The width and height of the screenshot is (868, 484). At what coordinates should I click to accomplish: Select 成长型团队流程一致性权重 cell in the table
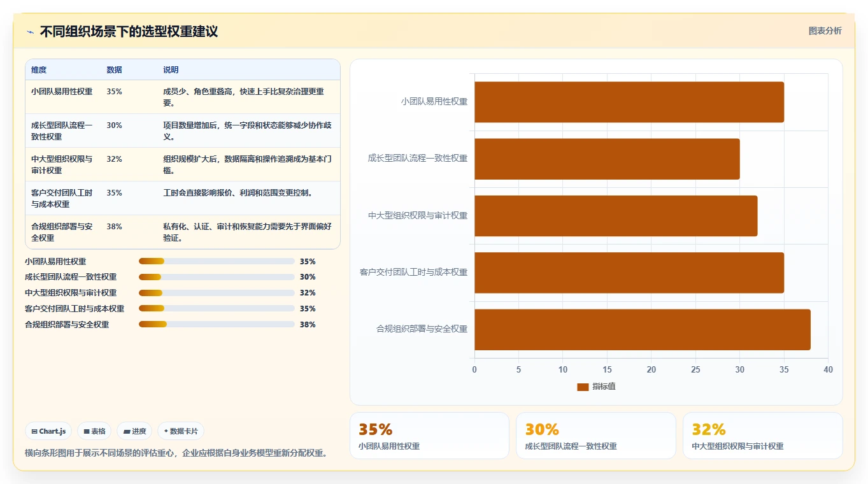click(x=62, y=131)
